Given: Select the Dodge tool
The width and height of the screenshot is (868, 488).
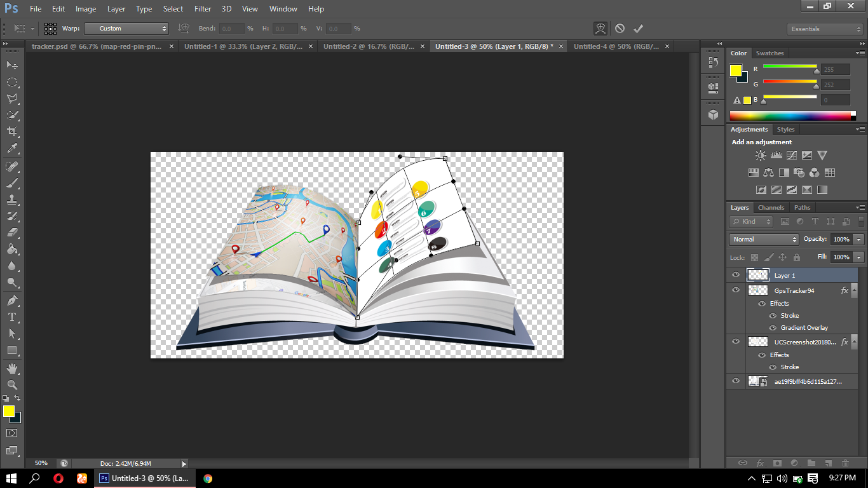Looking at the screenshot, I should (12, 282).
